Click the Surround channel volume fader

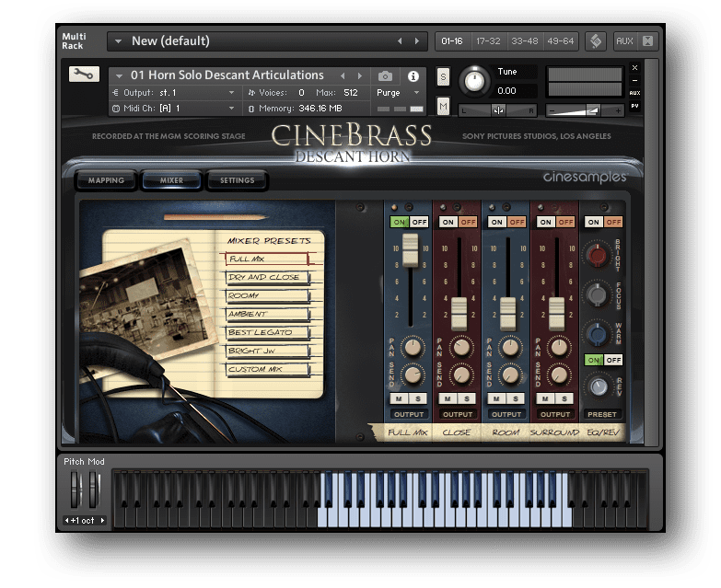(x=556, y=314)
